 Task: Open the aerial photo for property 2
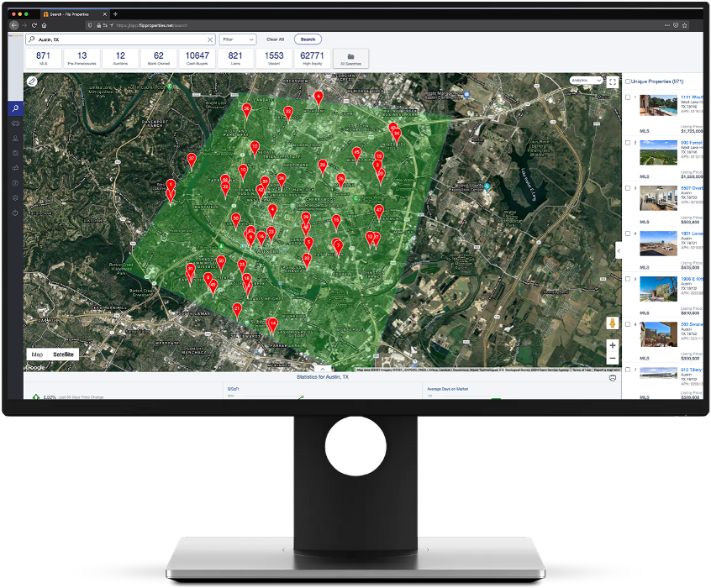[658, 153]
